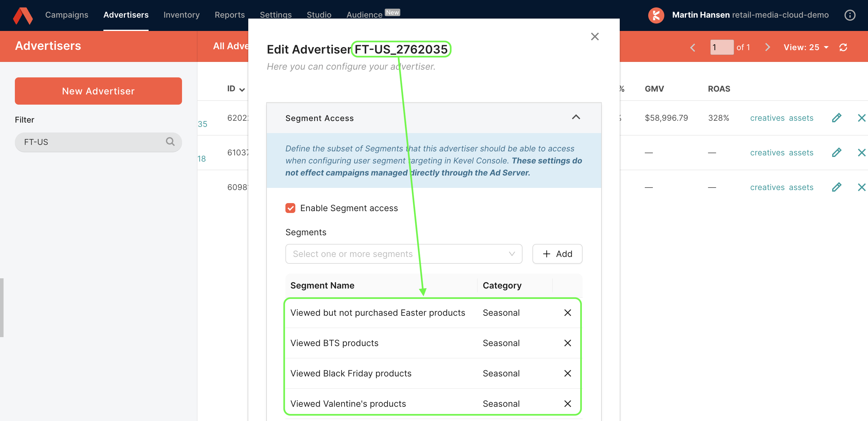868x421 pixels.
Task: Sort by the ID column arrow
Action: tap(242, 89)
